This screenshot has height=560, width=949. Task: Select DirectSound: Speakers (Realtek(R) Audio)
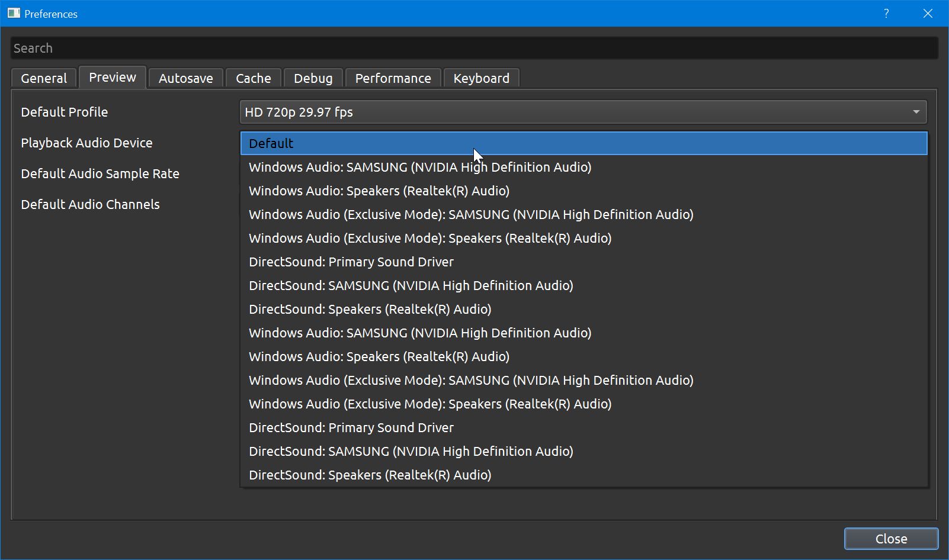click(x=370, y=309)
